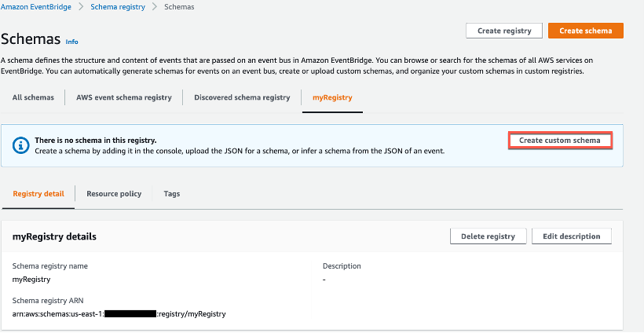Click the Schema registry ARN value text
This screenshot has width=644, height=333.
coord(119,314)
